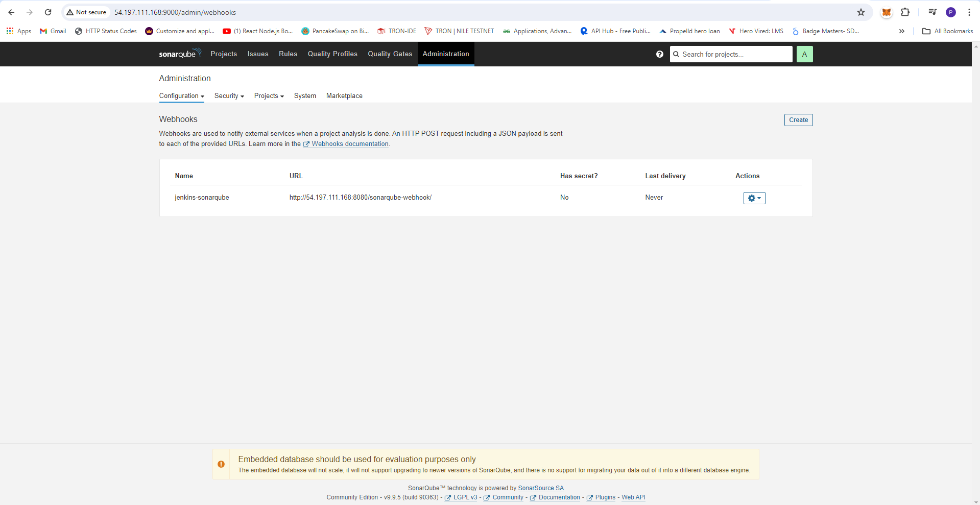Image resolution: width=980 pixels, height=505 pixels.
Task: Expand the Security dropdown
Action: point(229,95)
